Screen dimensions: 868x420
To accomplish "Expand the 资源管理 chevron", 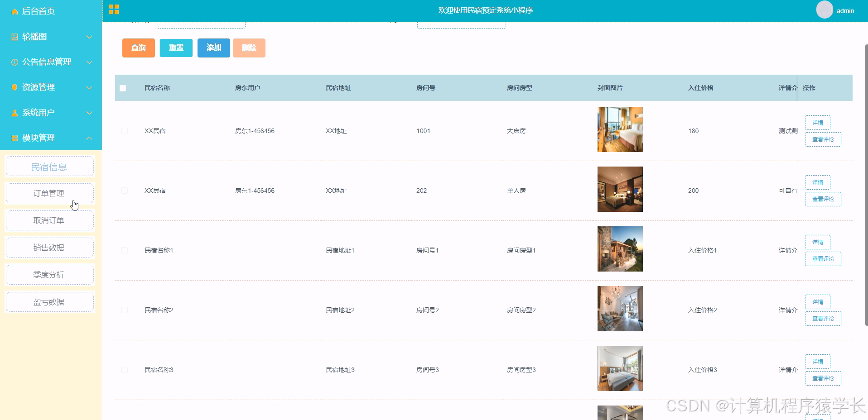I will (x=89, y=87).
